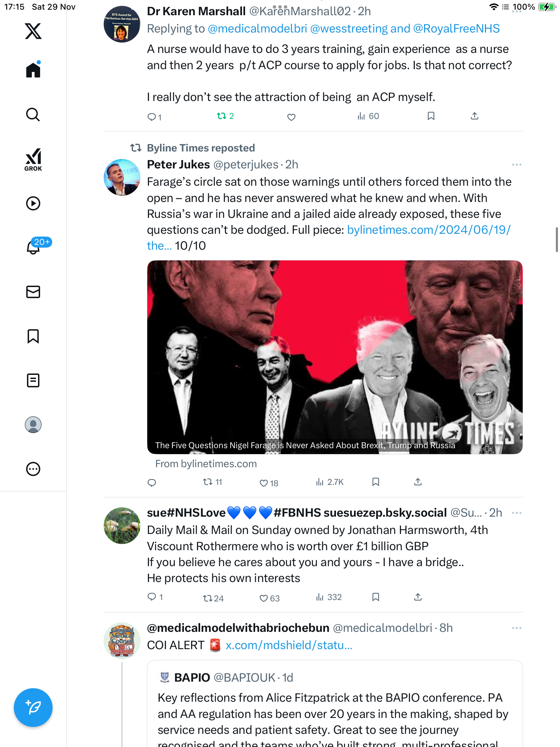This screenshot has height=747, width=560.
Task: Click the feed scrollbar on right edge
Action: [x=556, y=239]
